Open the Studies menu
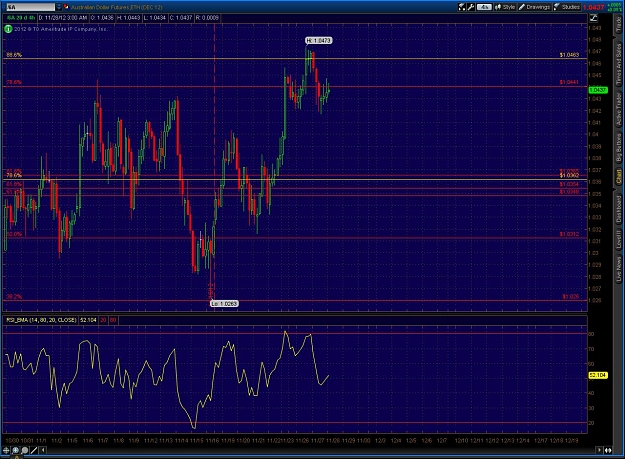The image size is (625, 459). [567, 7]
